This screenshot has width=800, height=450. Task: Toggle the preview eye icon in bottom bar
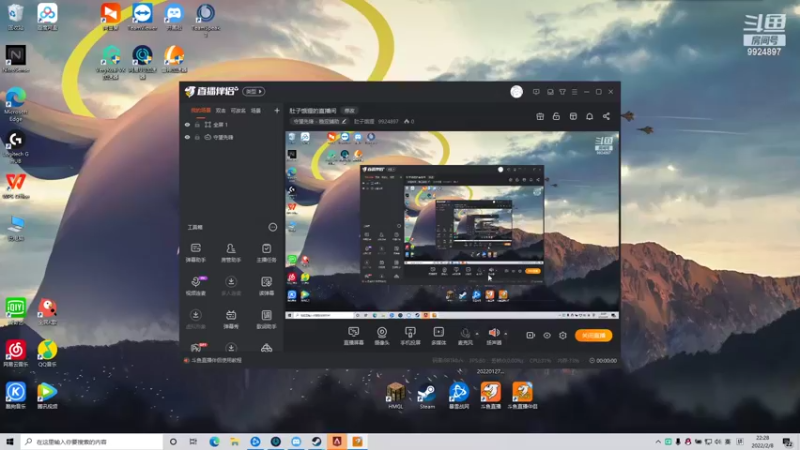547,335
